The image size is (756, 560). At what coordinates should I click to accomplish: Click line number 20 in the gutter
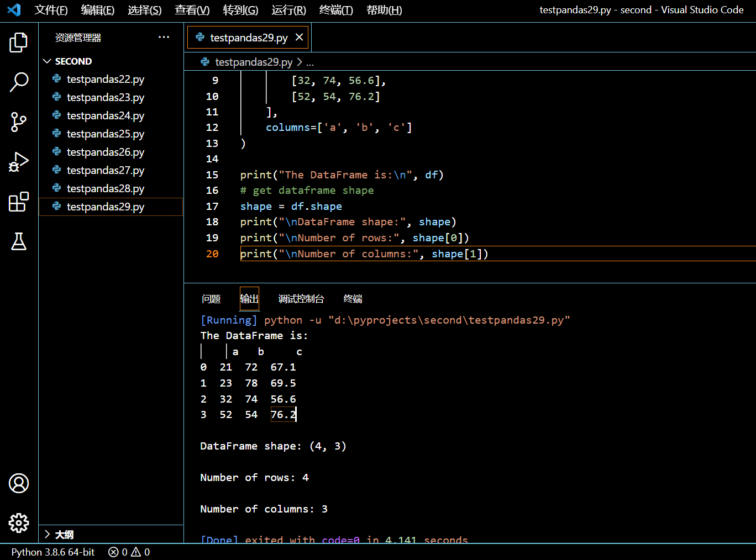pyautogui.click(x=212, y=253)
